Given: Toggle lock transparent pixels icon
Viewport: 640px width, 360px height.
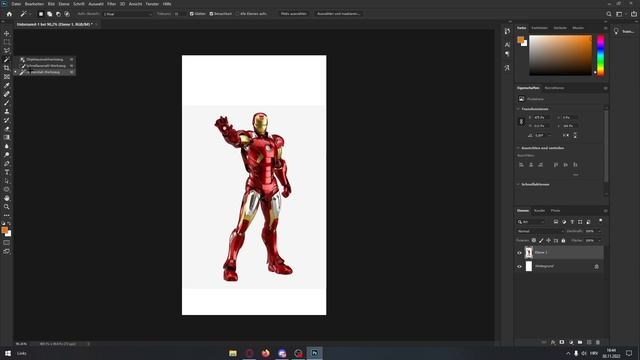Looking at the screenshot, I should 534,240.
